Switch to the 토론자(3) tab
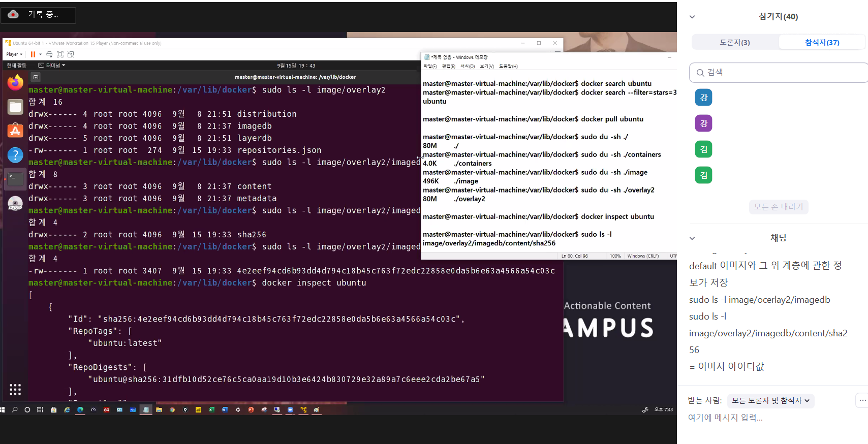 tap(734, 43)
